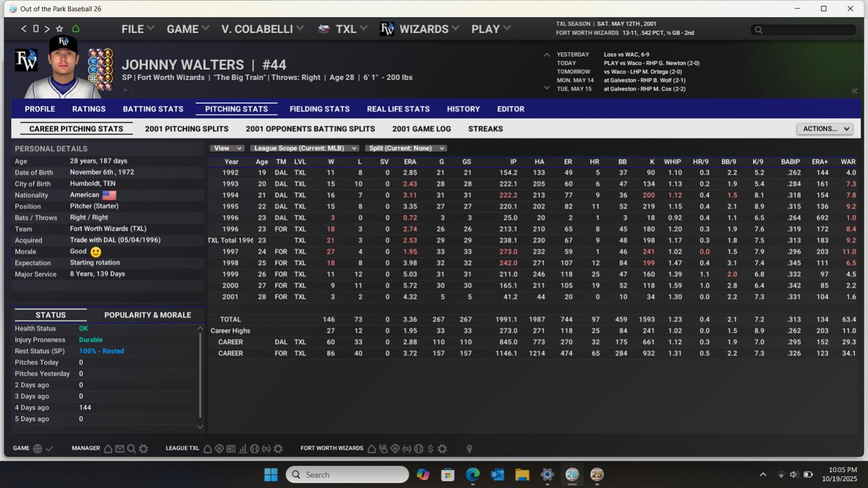This screenshot has width=868, height=488.
Task: Switch to POPULARITY & MORALE panel tab
Action: (147, 315)
